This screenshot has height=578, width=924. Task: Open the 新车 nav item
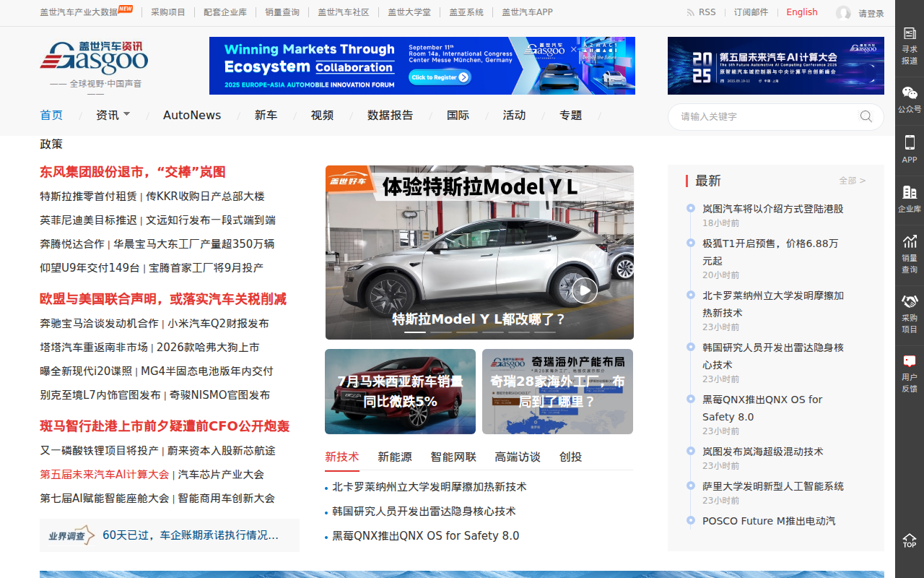pyautogui.click(x=266, y=115)
